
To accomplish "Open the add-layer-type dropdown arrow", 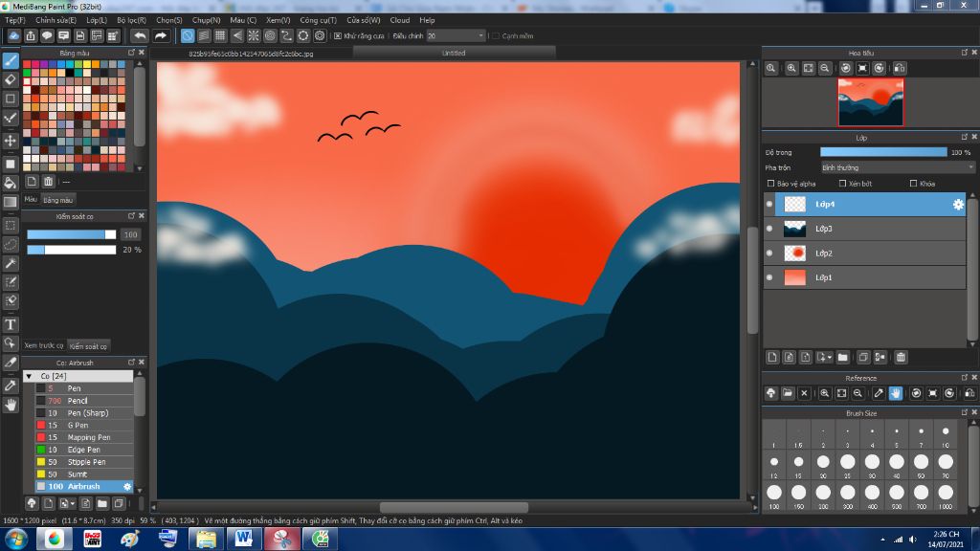I will [830, 358].
